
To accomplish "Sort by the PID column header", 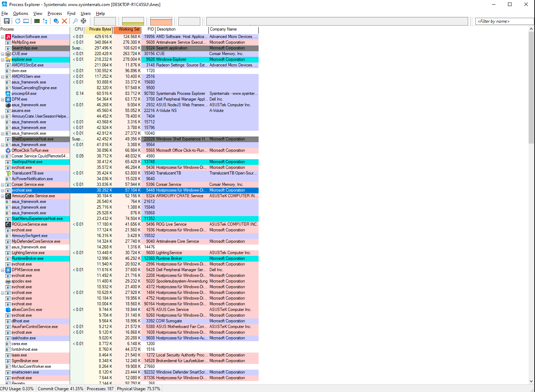I will 149,29.
